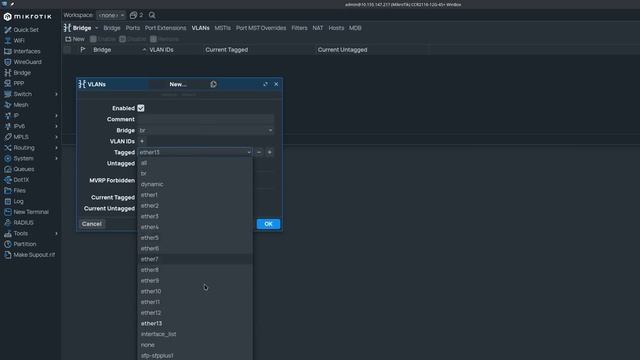Expand the IP submenu

pos(56,116)
